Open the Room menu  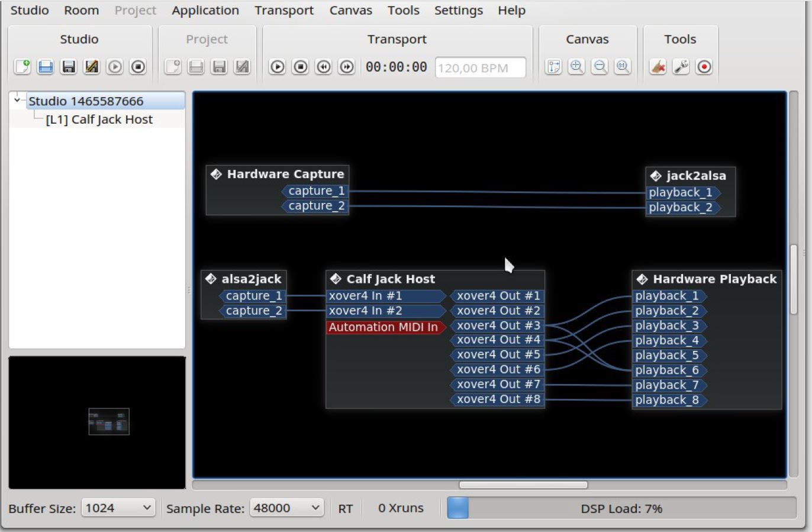pyautogui.click(x=82, y=10)
